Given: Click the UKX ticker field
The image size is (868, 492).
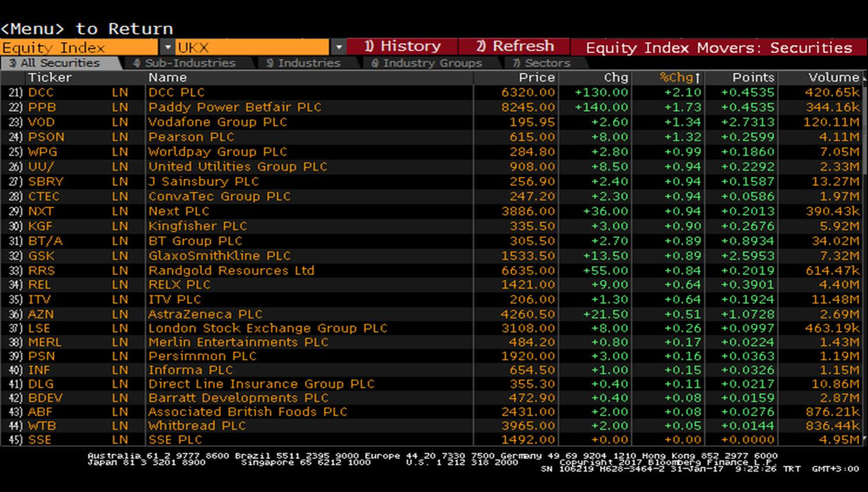Looking at the screenshot, I should tap(253, 47).
